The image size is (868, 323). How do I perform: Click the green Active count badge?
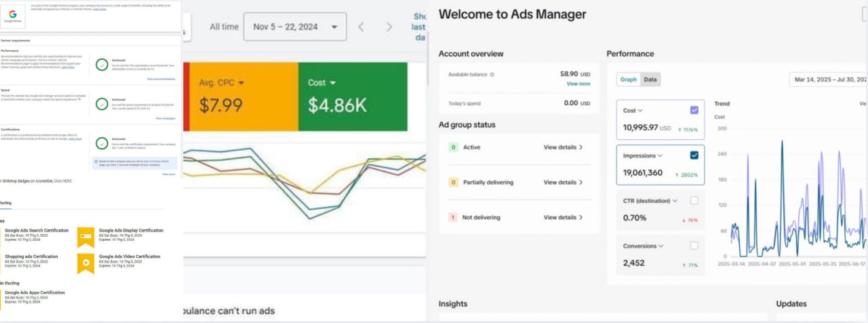click(452, 147)
